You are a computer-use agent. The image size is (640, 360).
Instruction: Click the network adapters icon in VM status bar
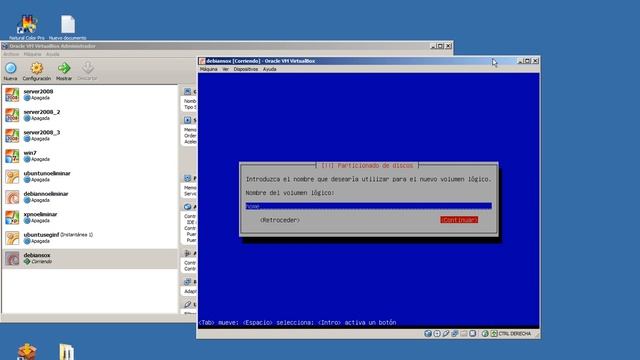click(455, 333)
